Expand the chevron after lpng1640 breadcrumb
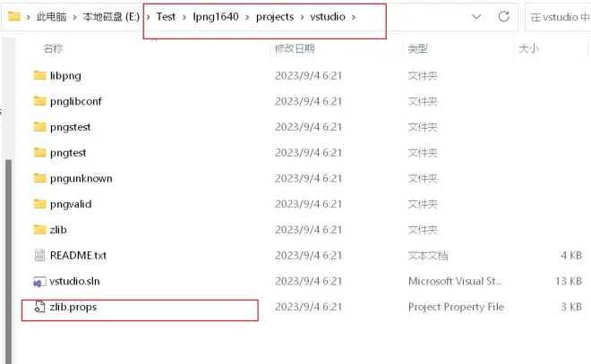 pyautogui.click(x=247, y=17)
